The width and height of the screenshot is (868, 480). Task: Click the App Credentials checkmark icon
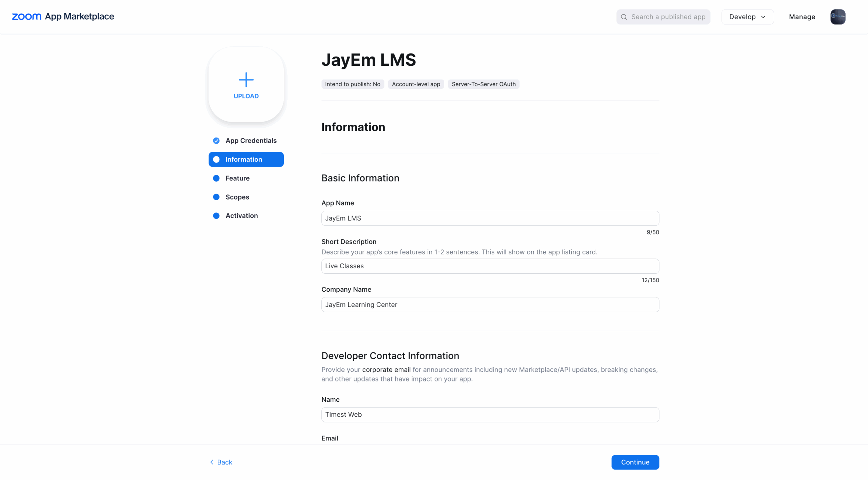216,141
